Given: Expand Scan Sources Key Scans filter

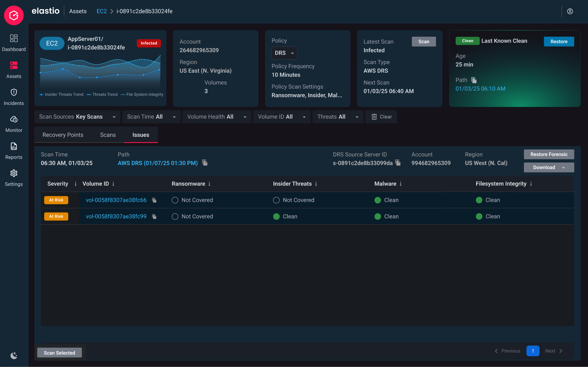Looking at the screenshot, I should [x=77, y=117].
